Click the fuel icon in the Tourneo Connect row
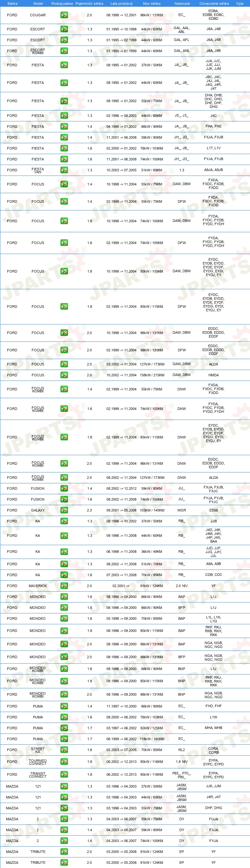 (64, 762)
